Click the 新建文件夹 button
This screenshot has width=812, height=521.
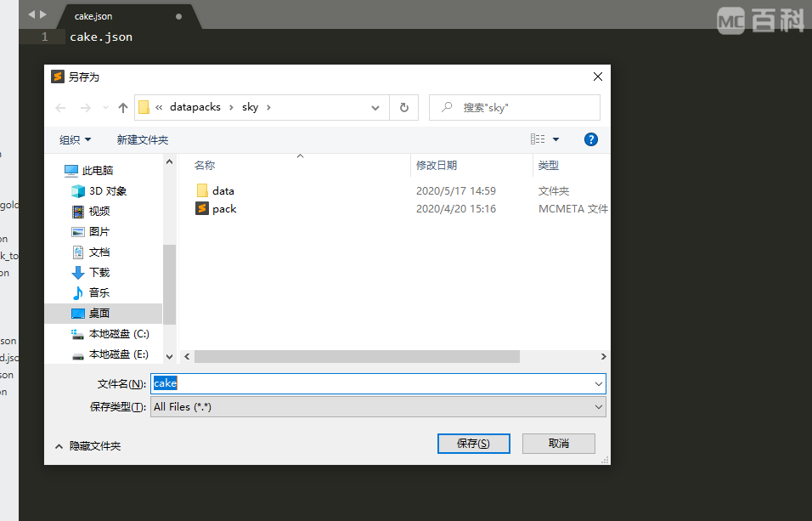pos(143,140)
